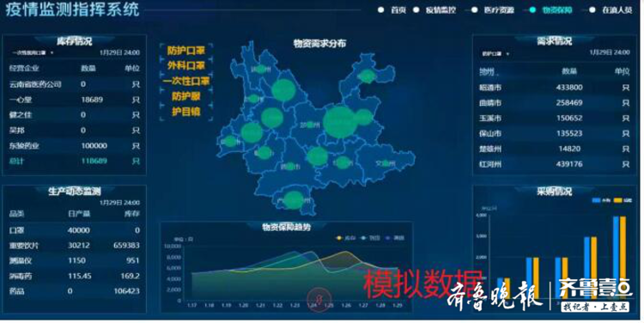Expand the 库存情况 item type dropdown

tap(33, 53)
